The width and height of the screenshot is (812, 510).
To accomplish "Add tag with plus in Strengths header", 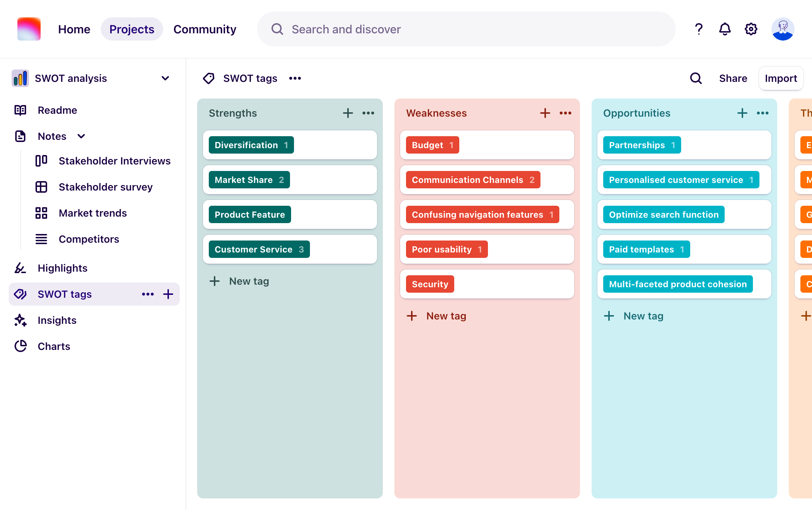I will (x=348, y=113).
